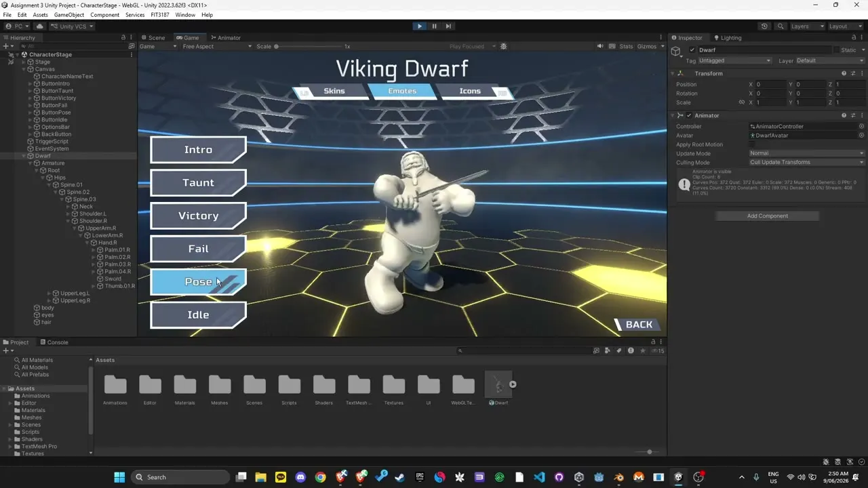This screenshot has height=488, width=868.
Task: Open the Layer dropdown set to Default
Action: [830, 61]
